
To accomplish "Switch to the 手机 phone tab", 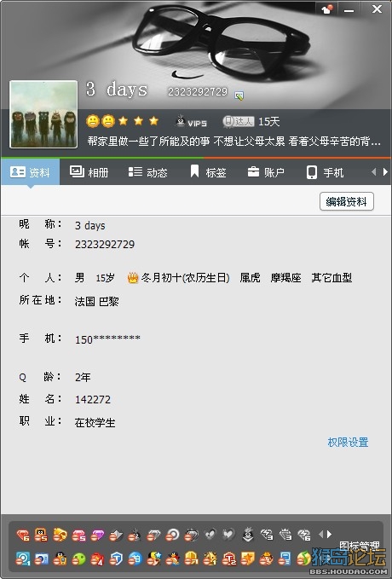I will point(326,172).
